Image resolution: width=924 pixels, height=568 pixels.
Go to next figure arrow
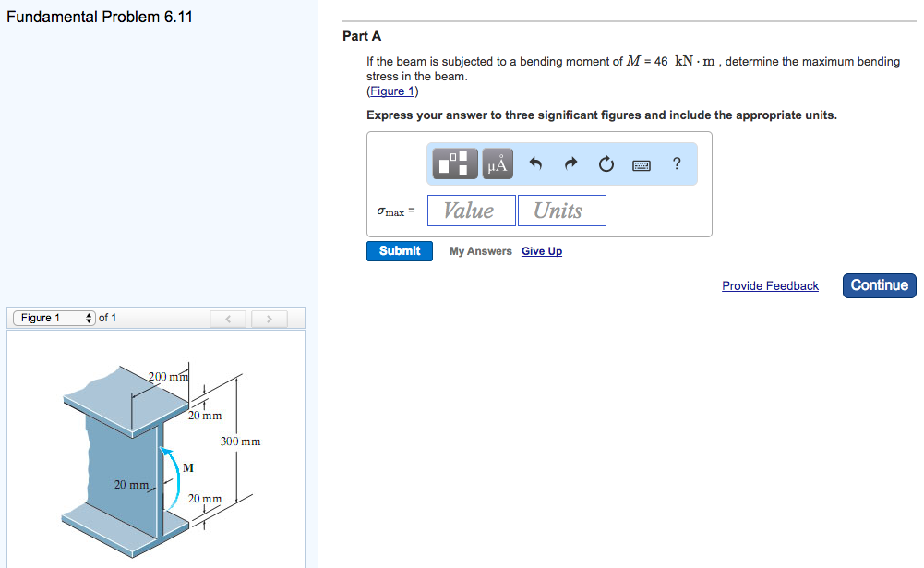tap(270, 319)
